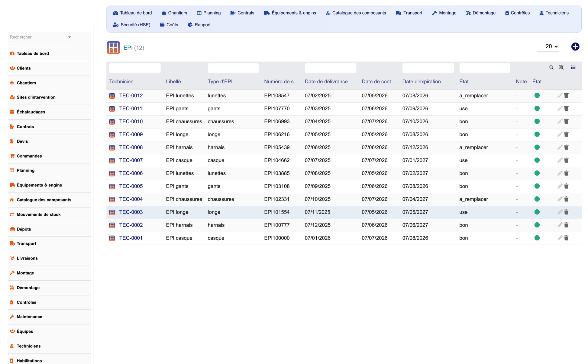588x364 pixels.
Task: Open Sécurité (HSE) in top navigation
Action: (131, 25)
